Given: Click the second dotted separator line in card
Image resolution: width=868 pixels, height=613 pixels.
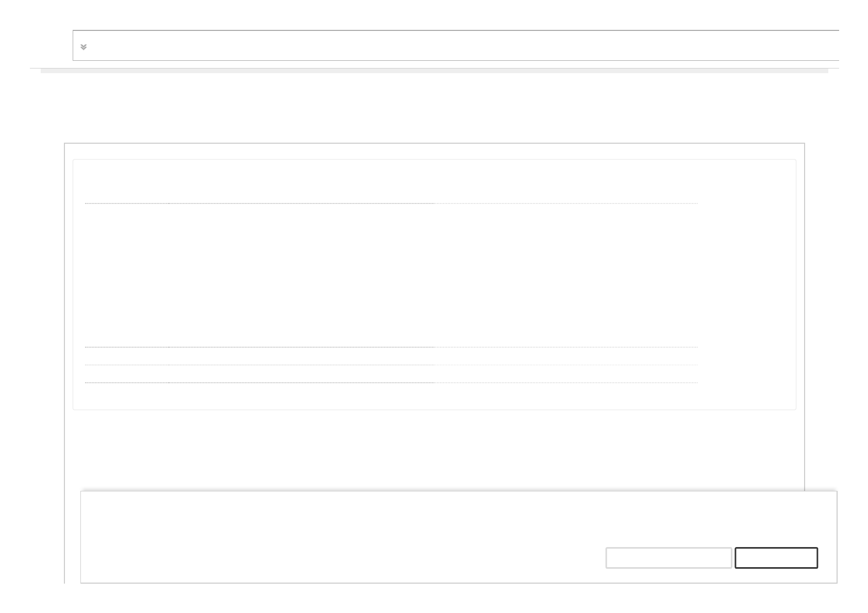Looking at the screenshot, I should point(391,347).
